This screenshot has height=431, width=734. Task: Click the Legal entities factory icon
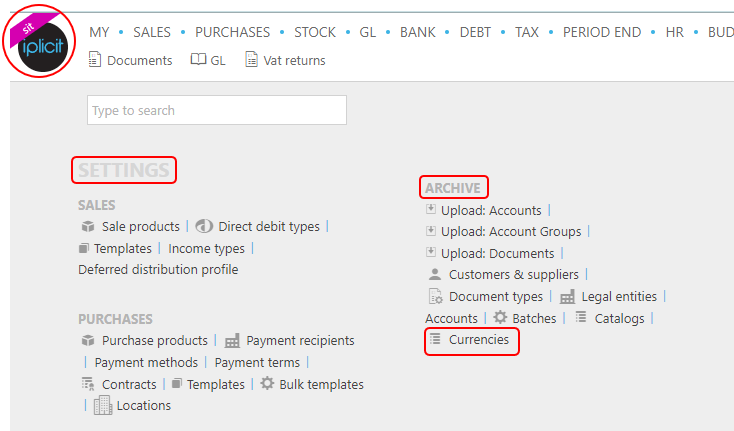point(567,297)
